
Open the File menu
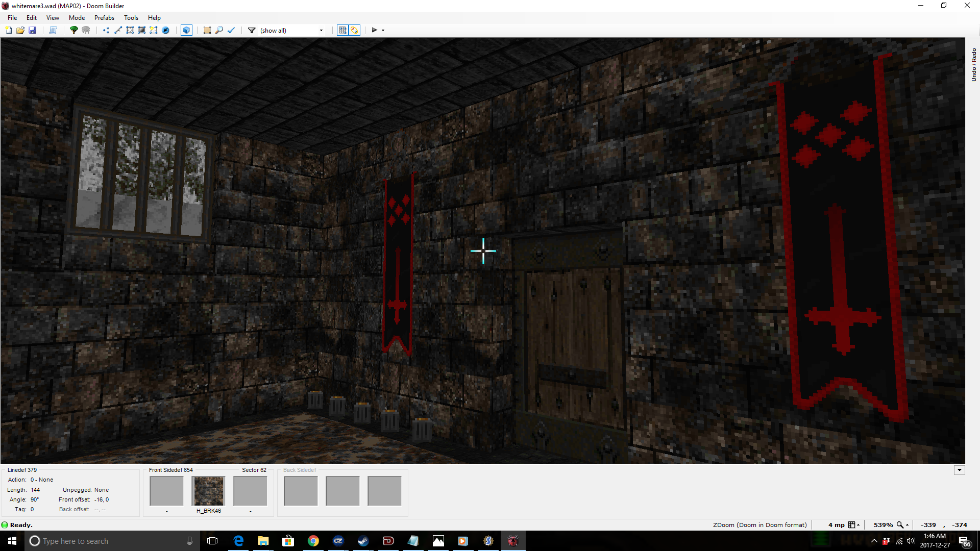coord(12,17)
